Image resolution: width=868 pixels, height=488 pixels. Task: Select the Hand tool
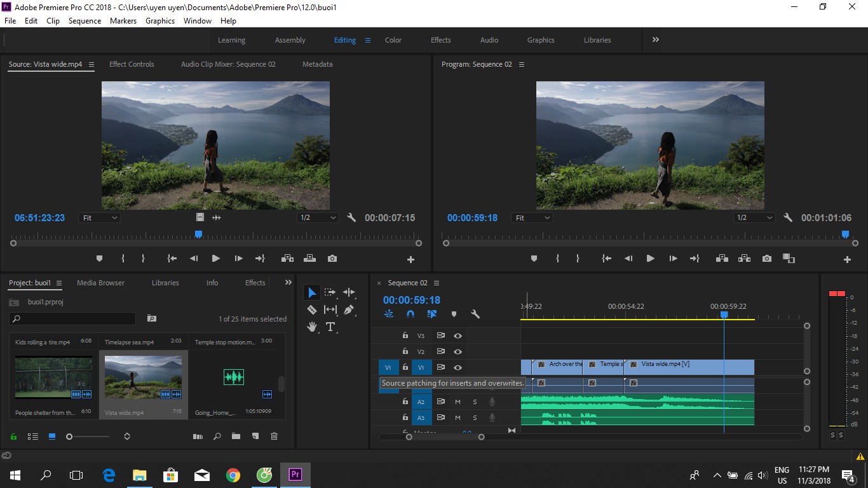[312, 327]
